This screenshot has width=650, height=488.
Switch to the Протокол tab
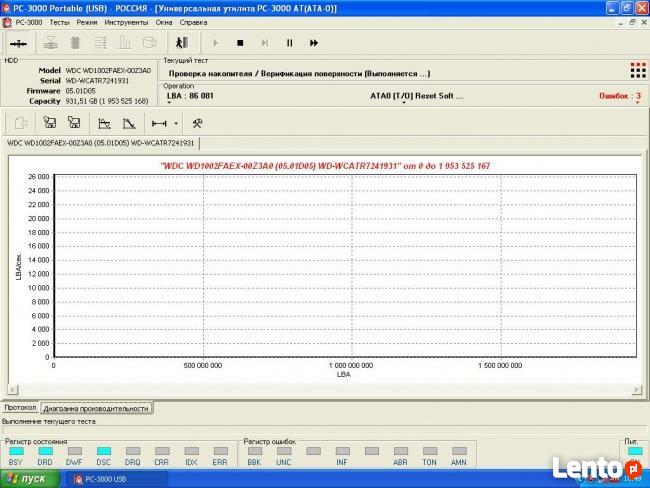(20, 408)
